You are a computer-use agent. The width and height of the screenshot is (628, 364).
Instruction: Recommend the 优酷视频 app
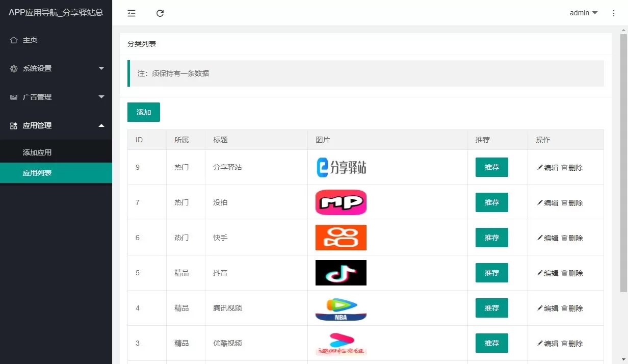(x=492, y=343)
